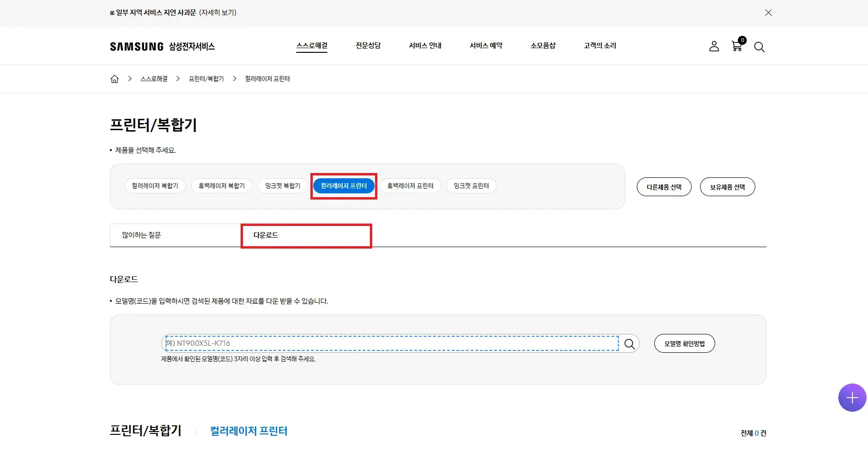
Task: Open the 서비스 예약 menu
Action: (x=486, y=45)
